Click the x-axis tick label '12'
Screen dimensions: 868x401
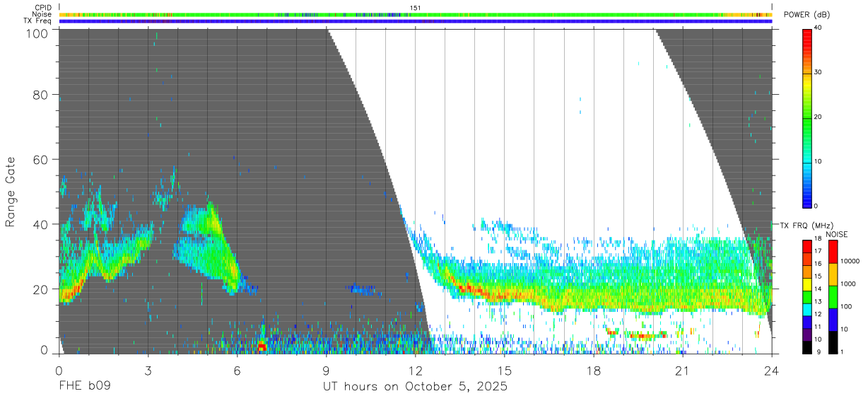[x=415, y=369]
